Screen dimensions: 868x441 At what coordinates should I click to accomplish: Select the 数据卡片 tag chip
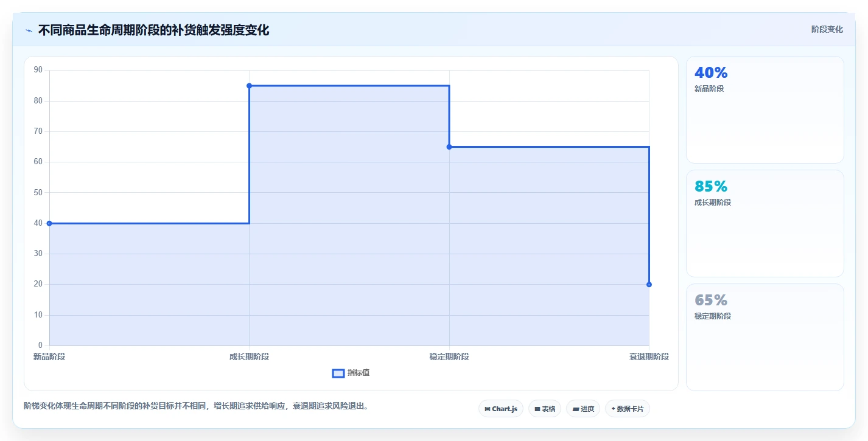click(628, 409)
